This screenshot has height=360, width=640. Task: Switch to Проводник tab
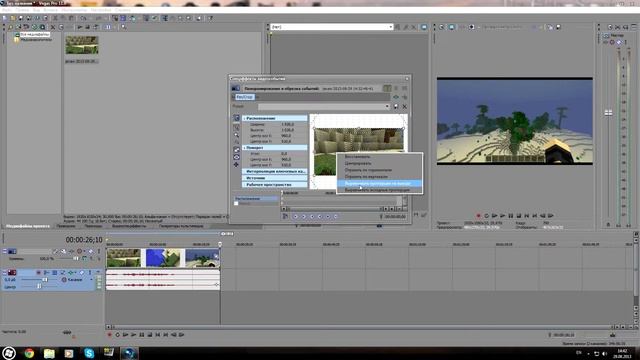pyautogui.click(x=66, y=226)
